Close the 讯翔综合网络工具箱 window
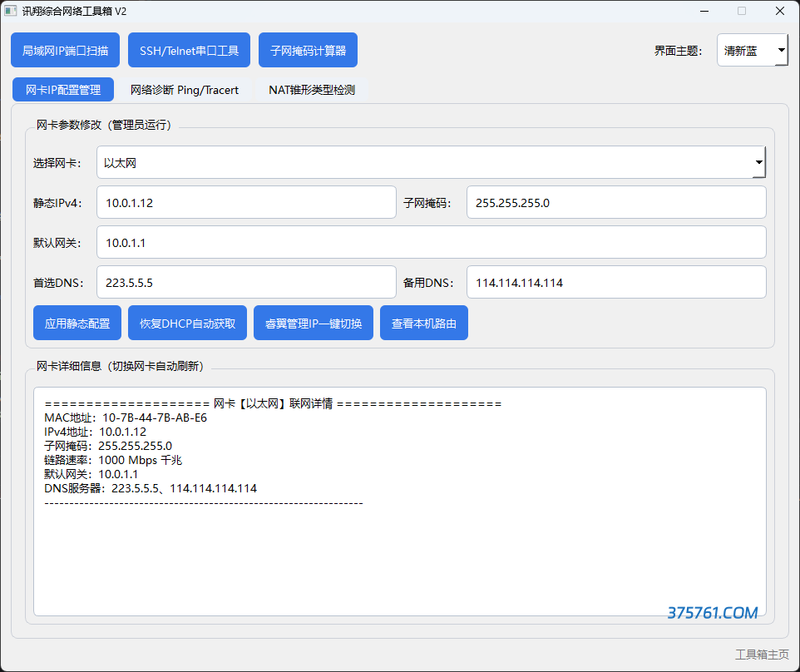Screen dimensions: 800x672 click(x=779, y=11)
